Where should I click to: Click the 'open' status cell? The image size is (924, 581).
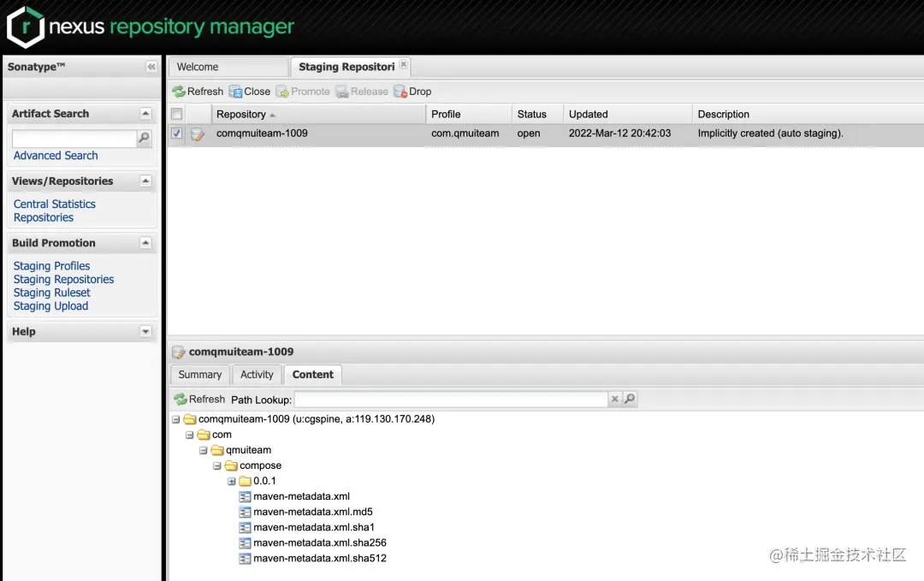529,133
